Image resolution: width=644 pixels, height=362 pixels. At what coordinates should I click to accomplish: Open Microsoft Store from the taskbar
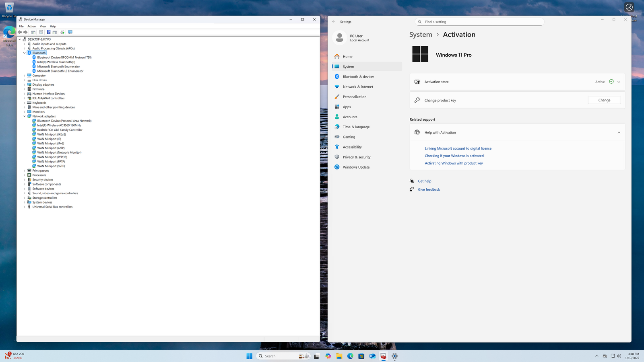pos(361,356)
